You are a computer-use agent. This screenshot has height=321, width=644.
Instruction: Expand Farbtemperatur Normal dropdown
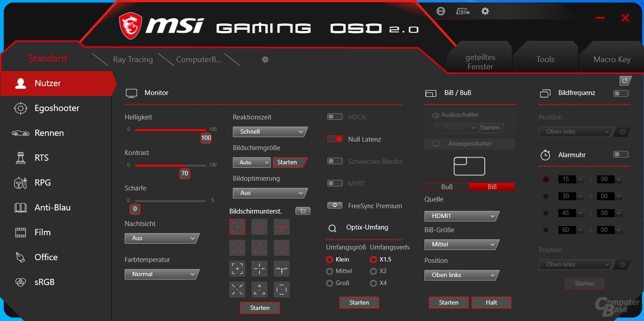coord(162,274)
